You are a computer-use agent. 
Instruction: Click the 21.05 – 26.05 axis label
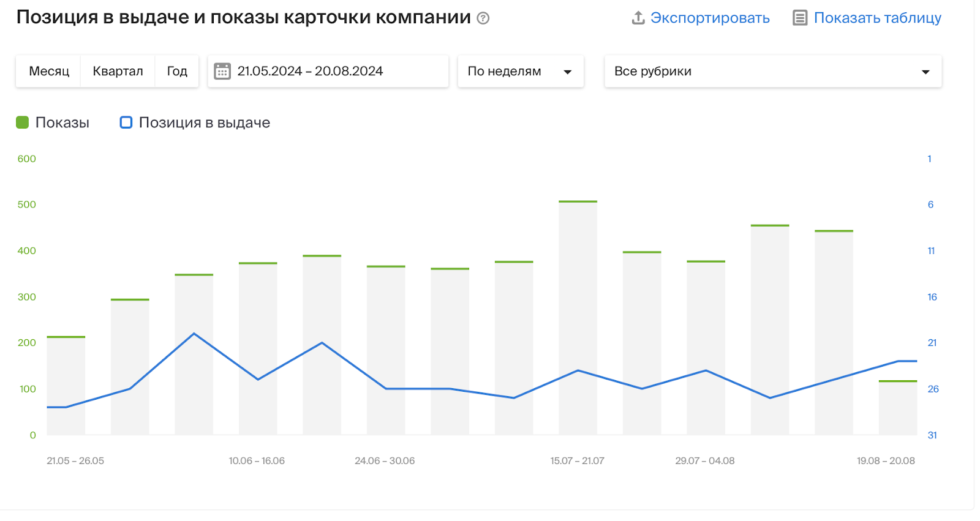pyautogui.click(x=75, y=461)
